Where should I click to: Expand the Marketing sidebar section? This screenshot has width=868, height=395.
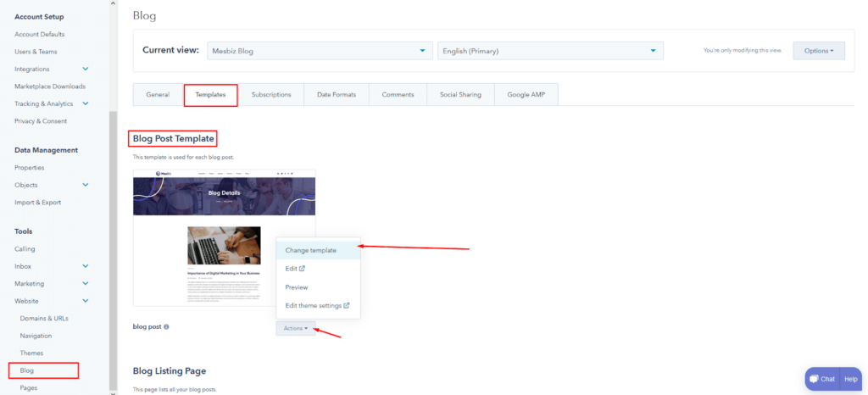coord(86,284)
